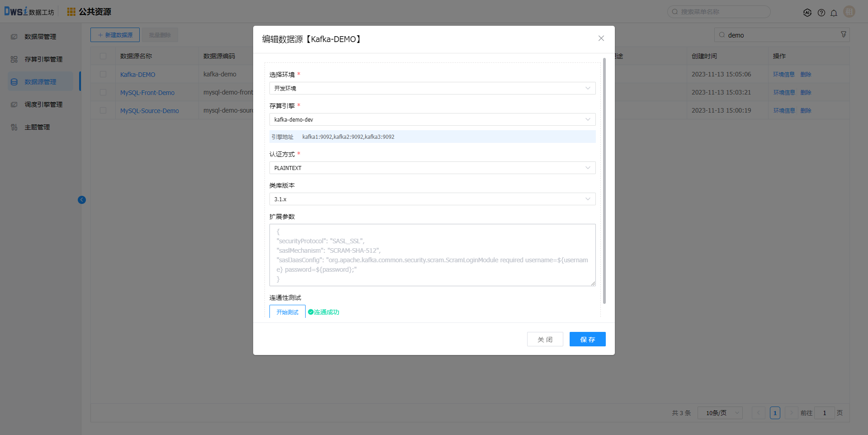
Task: Click the filter funnel icon beside demo search
Action: [843, 35]
